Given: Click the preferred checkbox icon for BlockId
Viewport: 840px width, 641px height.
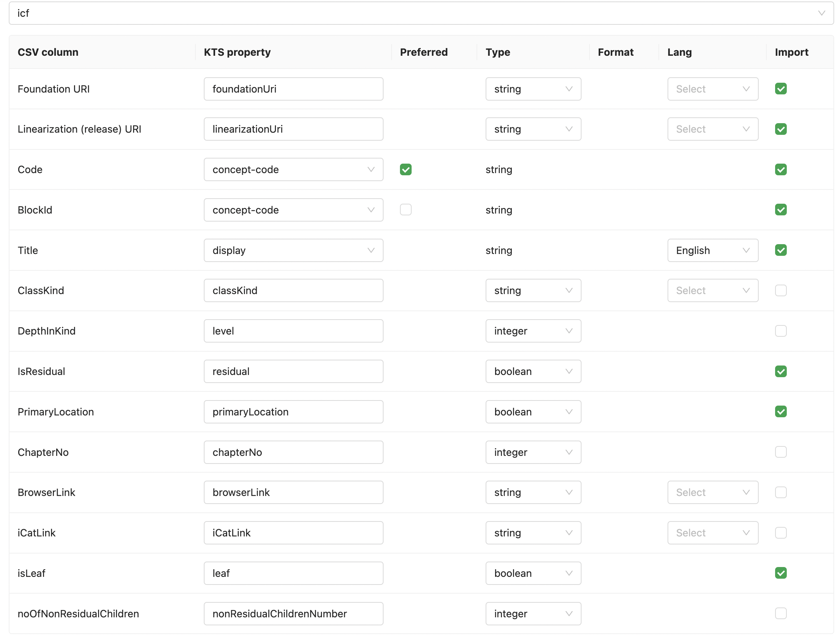Looking at the screenshot, I should [x=405, y=210].
